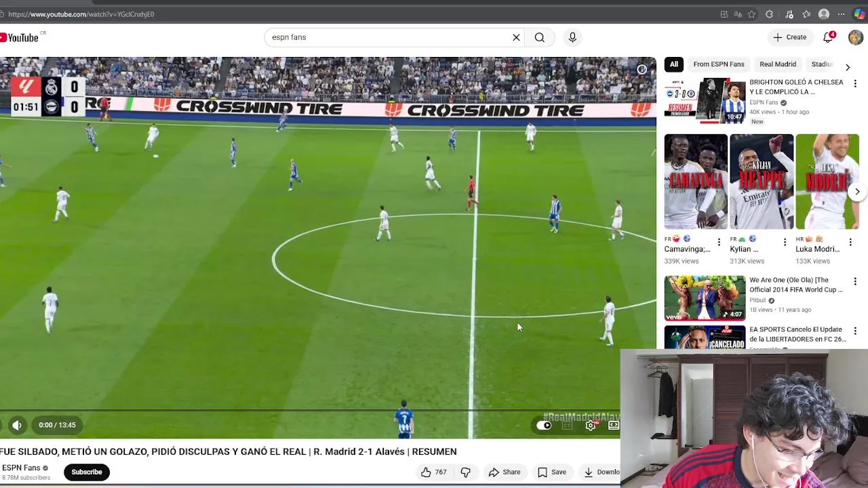Open the options menu for the Kylian short
This screenshot has width=868, height=488.
[785, 242]
